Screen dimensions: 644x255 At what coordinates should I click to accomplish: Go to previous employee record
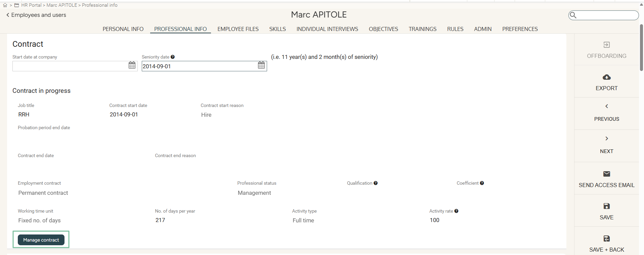(606, 113)
